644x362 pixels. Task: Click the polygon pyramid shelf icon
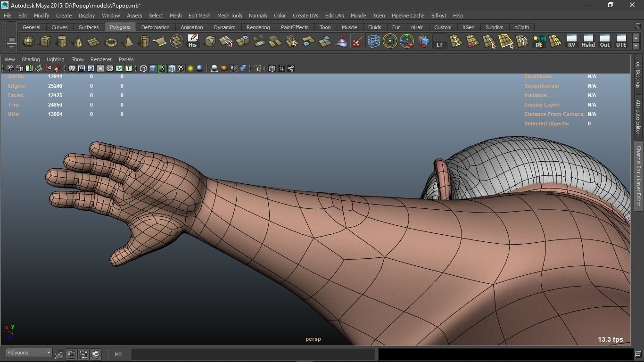(x=127, y=41)
